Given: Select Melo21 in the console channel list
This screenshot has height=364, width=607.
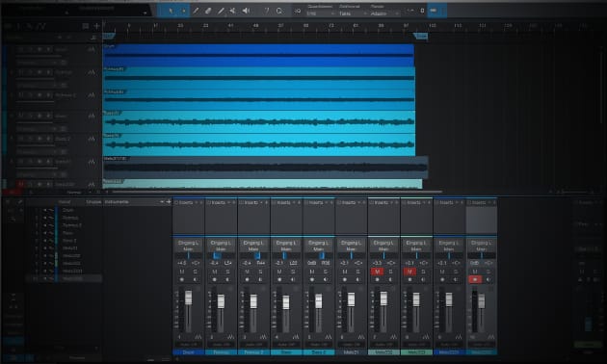Looking at the screenshot, I should (70, 247).
